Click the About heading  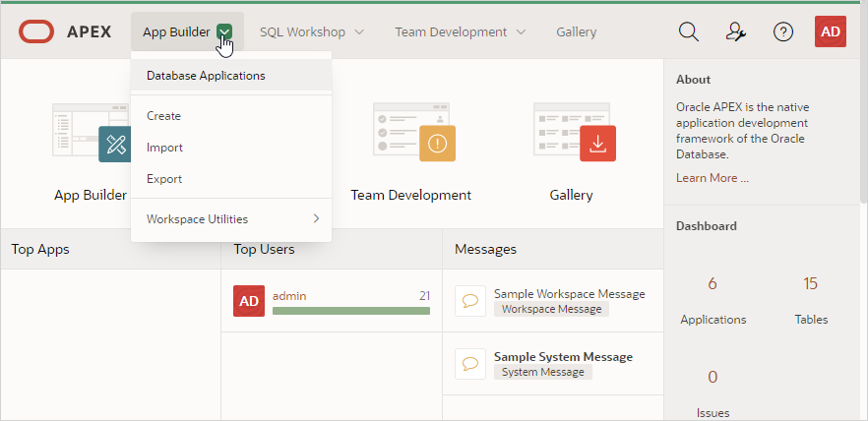(x=693, y=79)
